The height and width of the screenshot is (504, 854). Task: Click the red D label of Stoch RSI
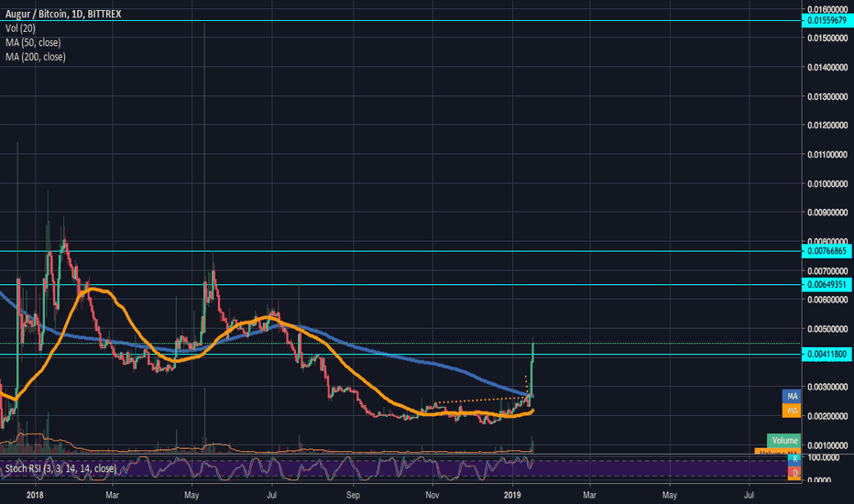794,473
